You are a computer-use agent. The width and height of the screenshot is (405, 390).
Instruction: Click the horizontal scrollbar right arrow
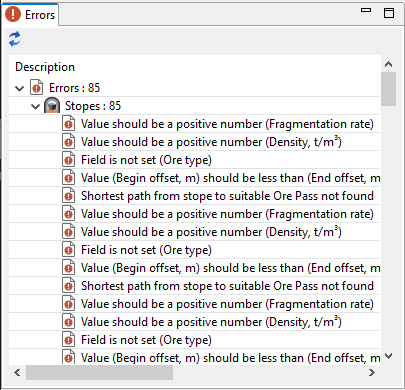point(372,372)
